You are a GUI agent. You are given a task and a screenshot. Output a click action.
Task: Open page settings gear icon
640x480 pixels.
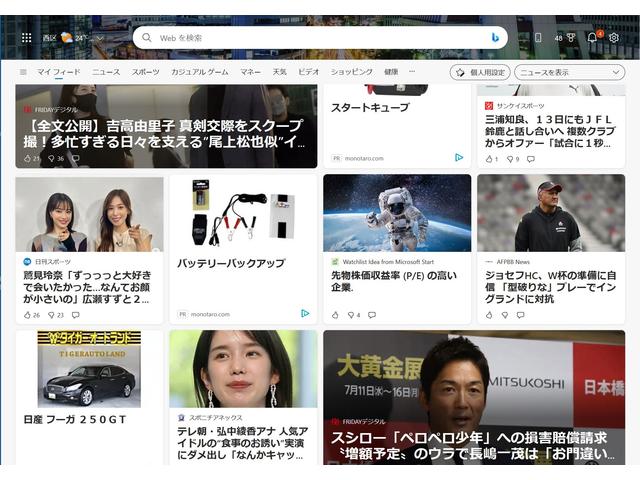click(x=613, y=38)
